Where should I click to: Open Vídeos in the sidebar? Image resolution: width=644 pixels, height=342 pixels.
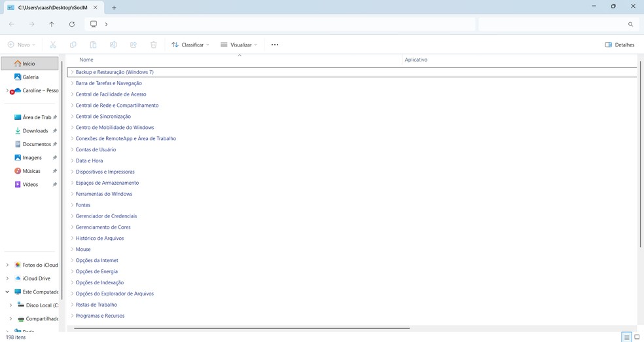pos(30,185)
